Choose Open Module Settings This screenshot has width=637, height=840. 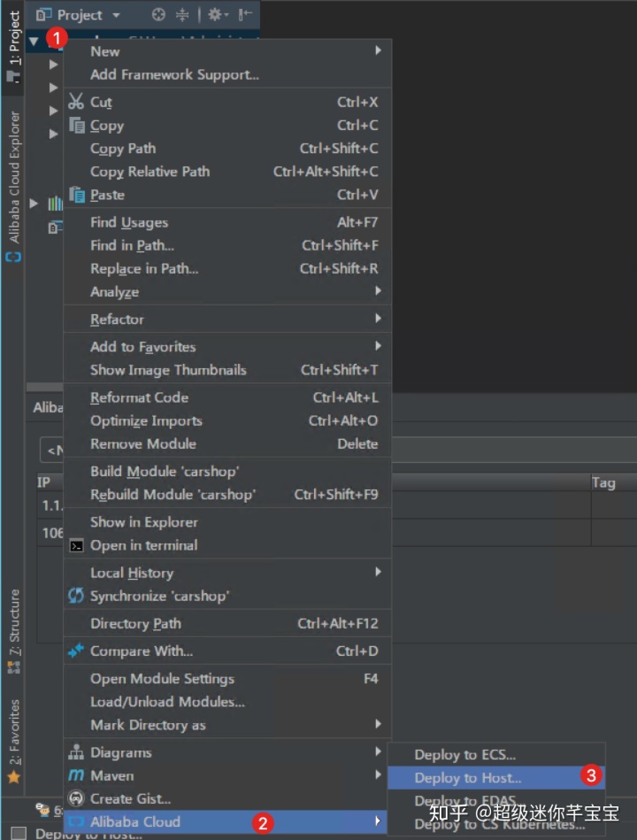227,679
